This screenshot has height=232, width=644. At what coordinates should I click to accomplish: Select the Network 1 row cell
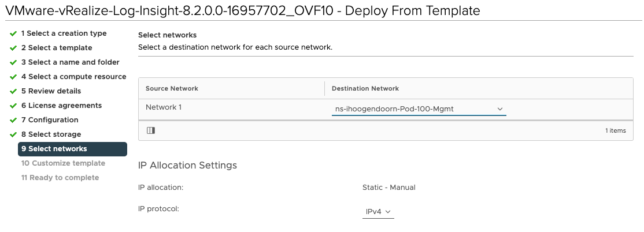(x=165, y=107)
